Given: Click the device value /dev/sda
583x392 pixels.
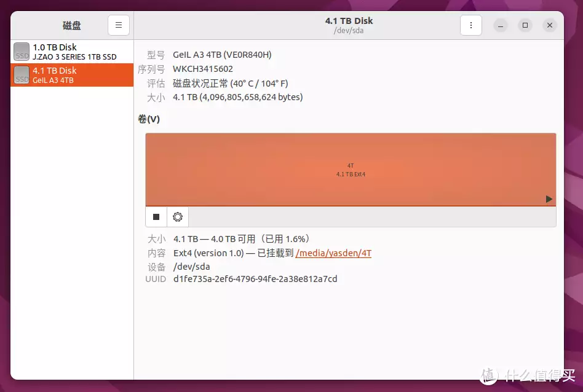Looking at the screenshot, I should pyautogui.click(x=192, y=267).
